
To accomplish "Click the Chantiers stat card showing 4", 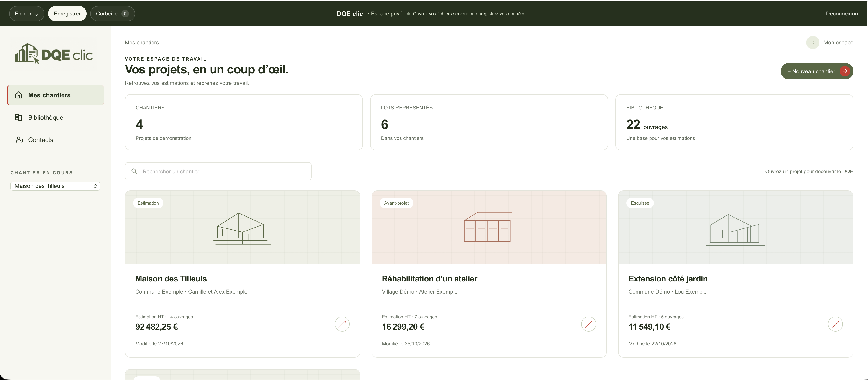I will tap(244, 122).
